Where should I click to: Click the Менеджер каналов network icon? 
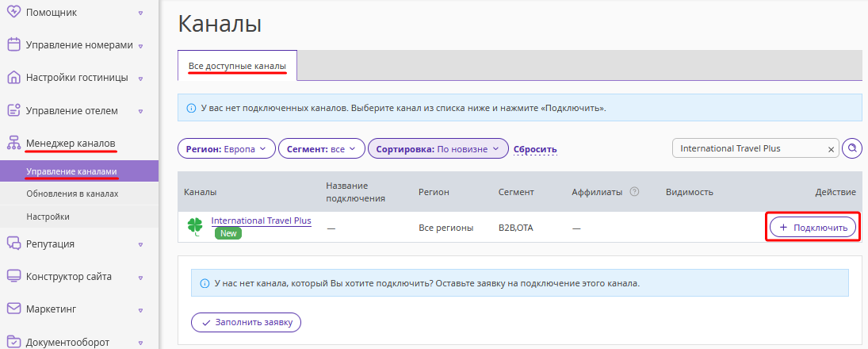coord(13,144)
